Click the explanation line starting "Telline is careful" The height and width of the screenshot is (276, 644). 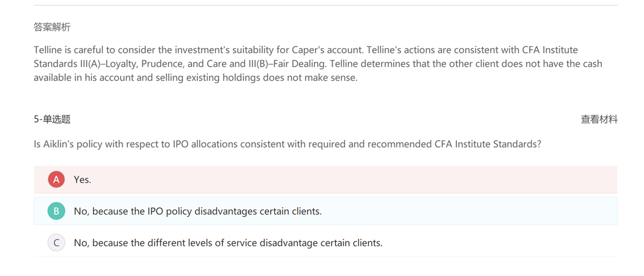[306, 50]
